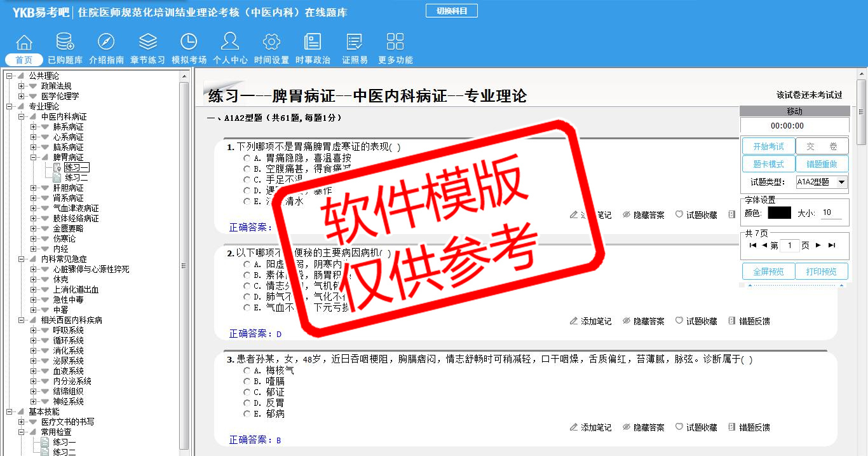Open the 已购题库 database icon
The image size is (868, 456).
(65, 43)
